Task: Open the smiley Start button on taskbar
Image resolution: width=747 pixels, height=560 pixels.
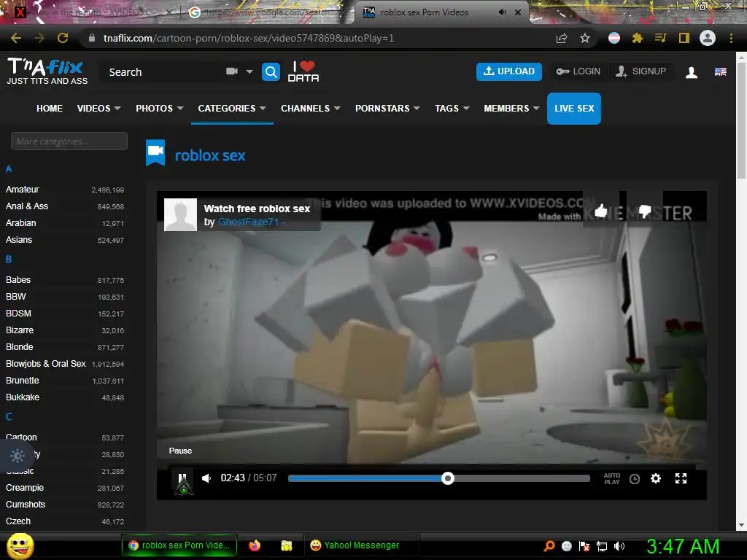Action: tap(20, 545)
